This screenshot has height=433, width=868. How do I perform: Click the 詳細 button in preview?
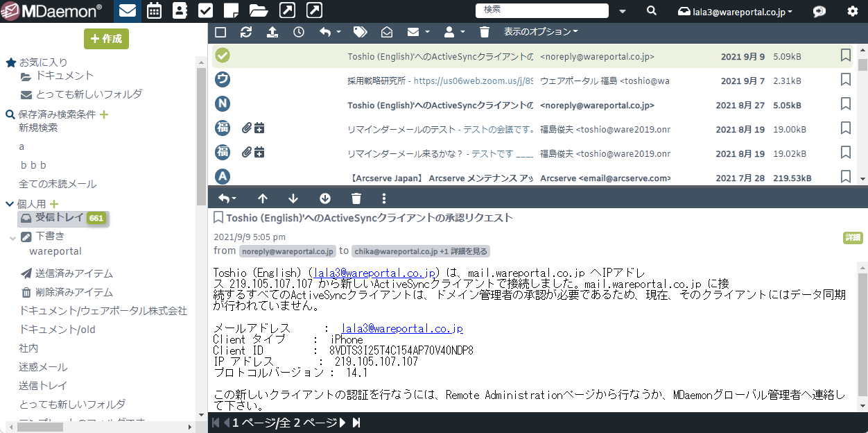click(852, 237)
